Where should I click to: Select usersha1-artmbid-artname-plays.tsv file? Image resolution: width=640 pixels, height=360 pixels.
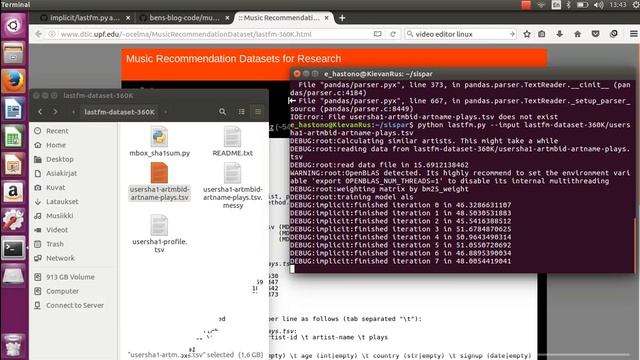(x=159, y=182)
